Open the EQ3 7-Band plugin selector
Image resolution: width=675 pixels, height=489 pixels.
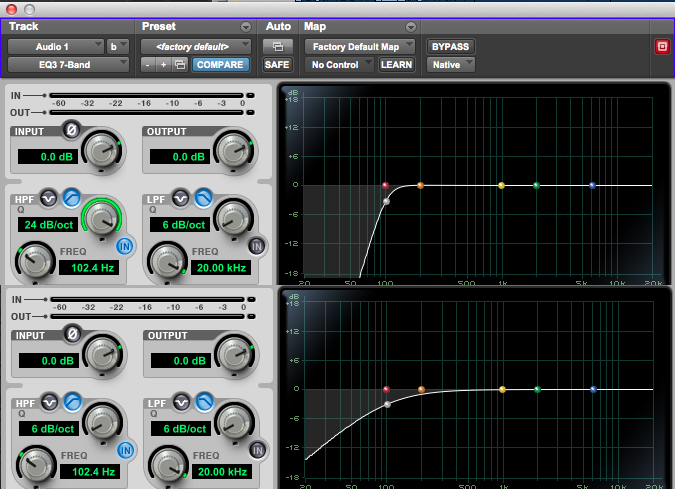[68, 65]
